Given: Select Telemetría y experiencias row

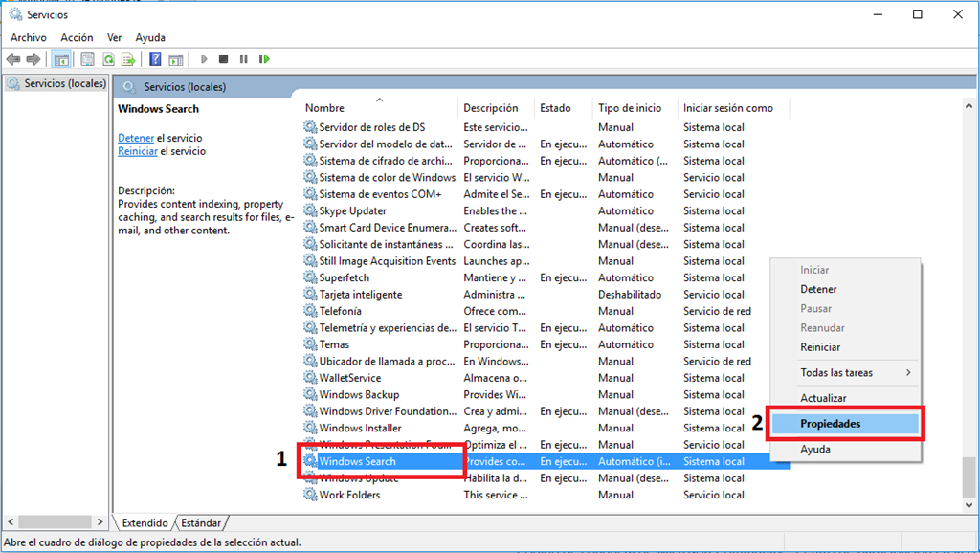Looking at the screenshot, I should (x=546, y=327).
